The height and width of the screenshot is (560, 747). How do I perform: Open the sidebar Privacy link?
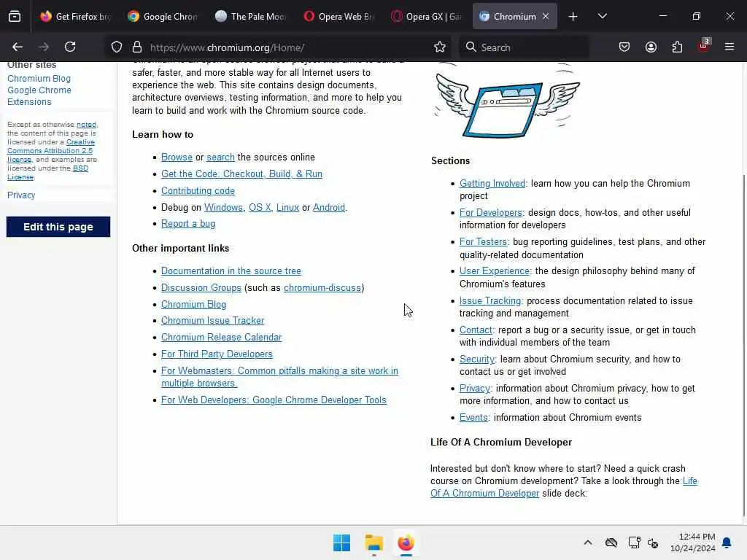[x=21, y=195]
